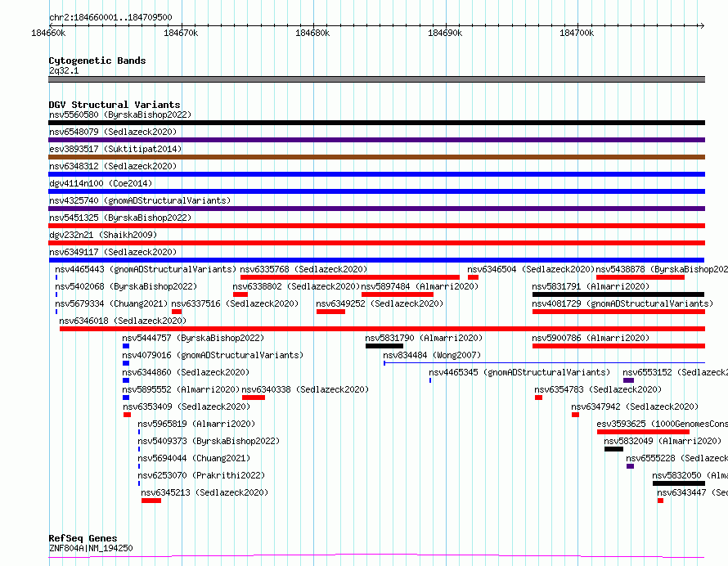Click the red esv3593625 variant bar
Image resolution: width=728 pixels, height=566 pixels.
pos(644,432)
